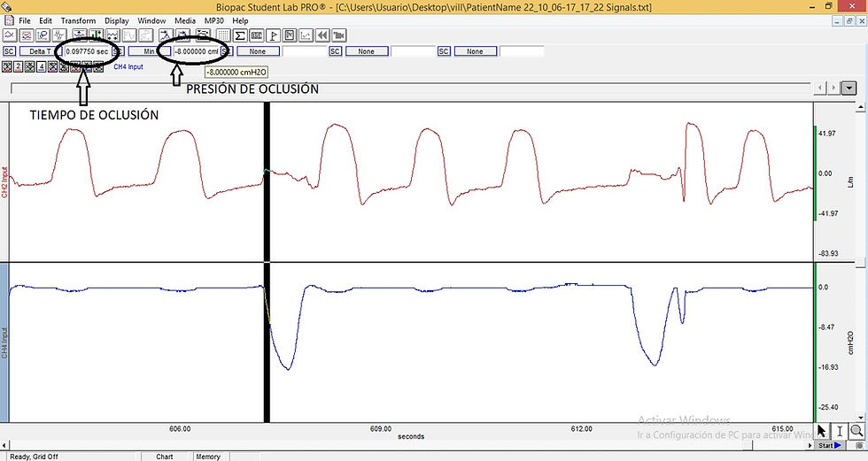
Task: Open the Display menu
Action: coord(117,20)
